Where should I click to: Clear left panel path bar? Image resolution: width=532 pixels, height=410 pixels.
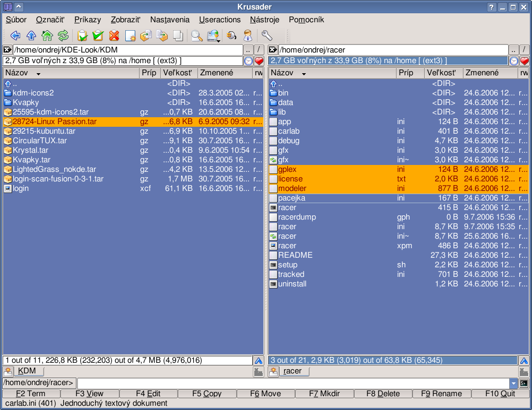point(7,50)
